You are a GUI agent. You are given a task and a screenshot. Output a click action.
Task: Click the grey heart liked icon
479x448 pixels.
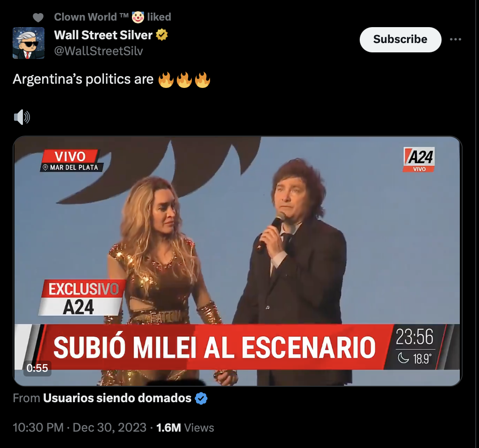[38, 18]
